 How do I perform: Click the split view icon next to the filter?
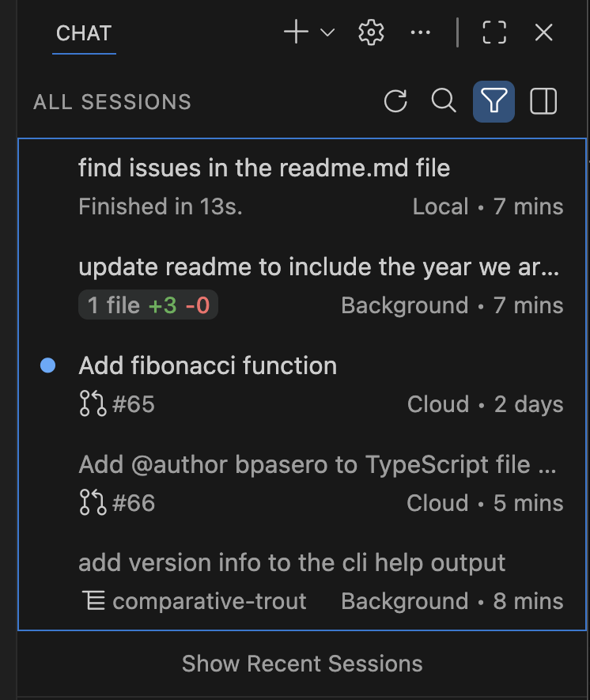pyautogui.click(x=543, y=101)
